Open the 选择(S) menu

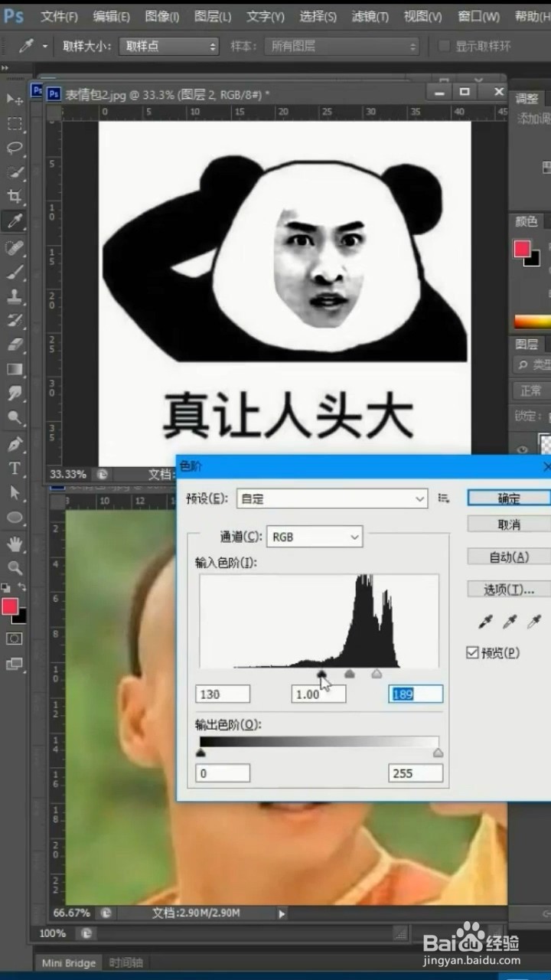318,16
